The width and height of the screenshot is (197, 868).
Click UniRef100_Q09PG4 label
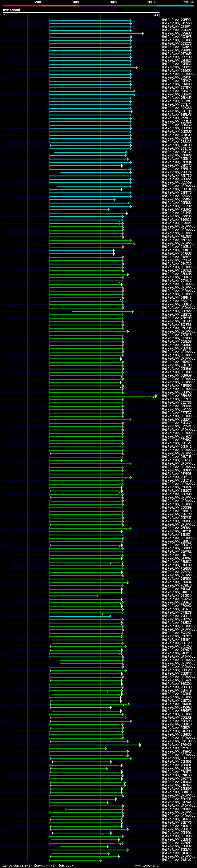pyautogui.click(x=177, y=78)
